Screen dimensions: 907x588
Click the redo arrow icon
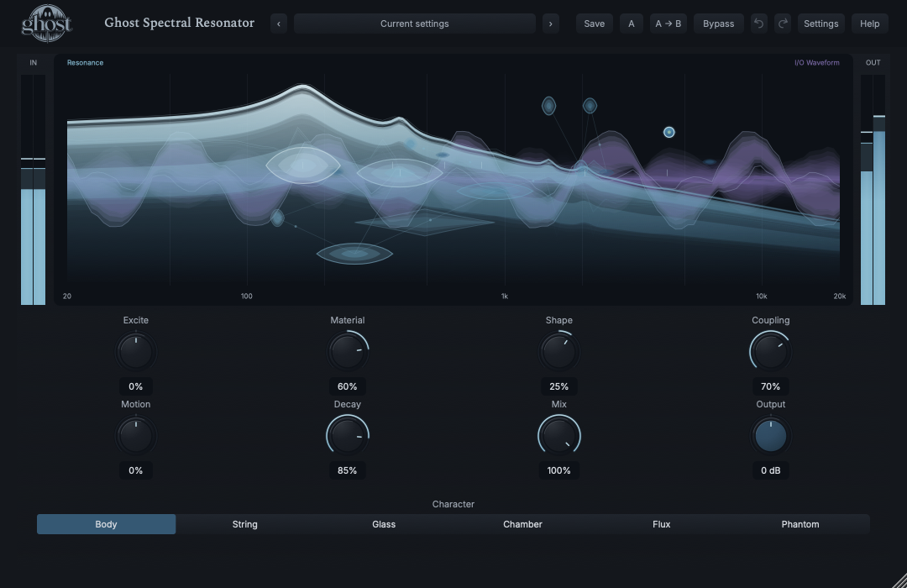pyautogui.click(x=783, y=24)
